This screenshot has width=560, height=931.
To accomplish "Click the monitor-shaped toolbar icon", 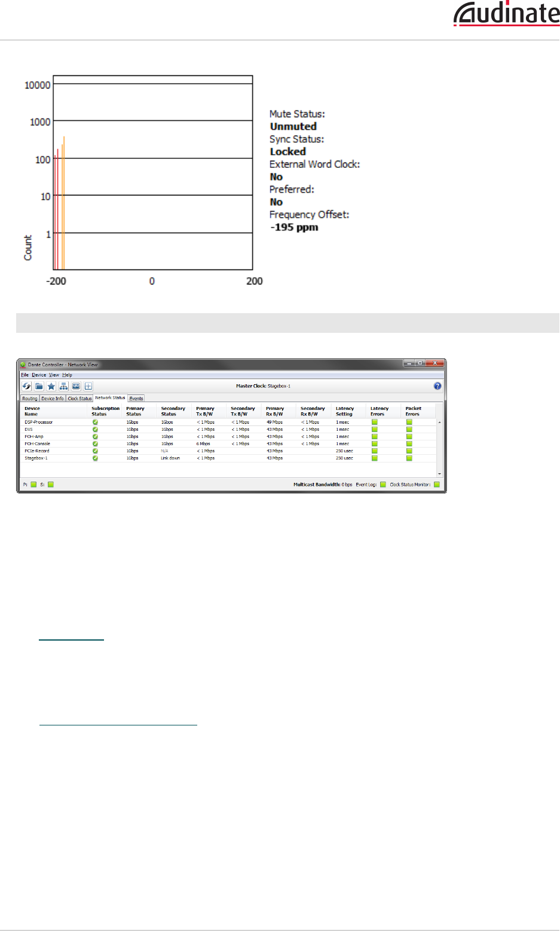I will tap(76, 386).
